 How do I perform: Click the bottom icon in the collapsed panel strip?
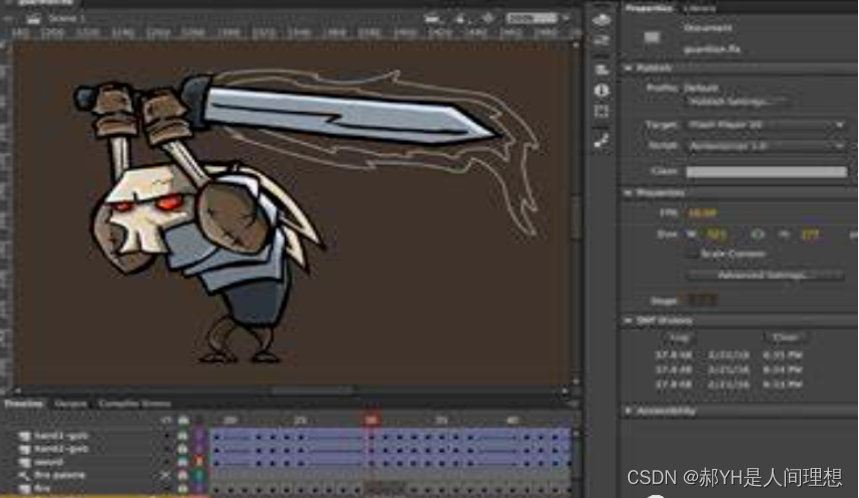point(602,141)
